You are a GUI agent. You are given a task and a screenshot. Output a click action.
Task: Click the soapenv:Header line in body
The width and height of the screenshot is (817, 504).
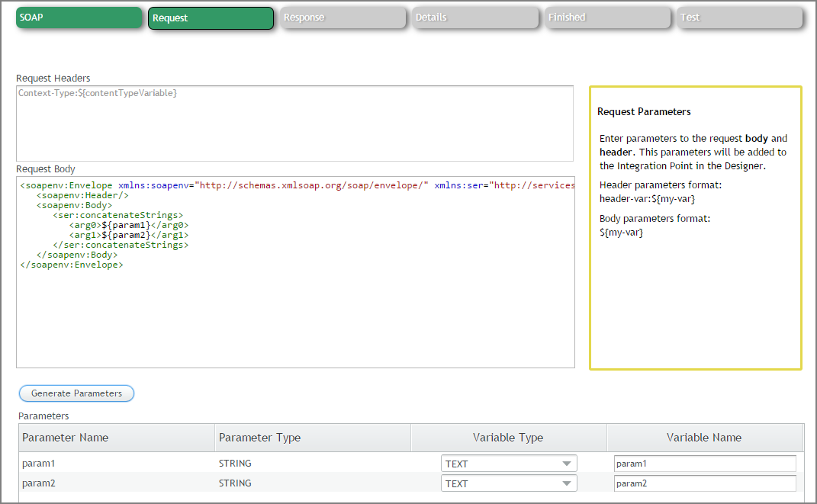coord(82,195)
